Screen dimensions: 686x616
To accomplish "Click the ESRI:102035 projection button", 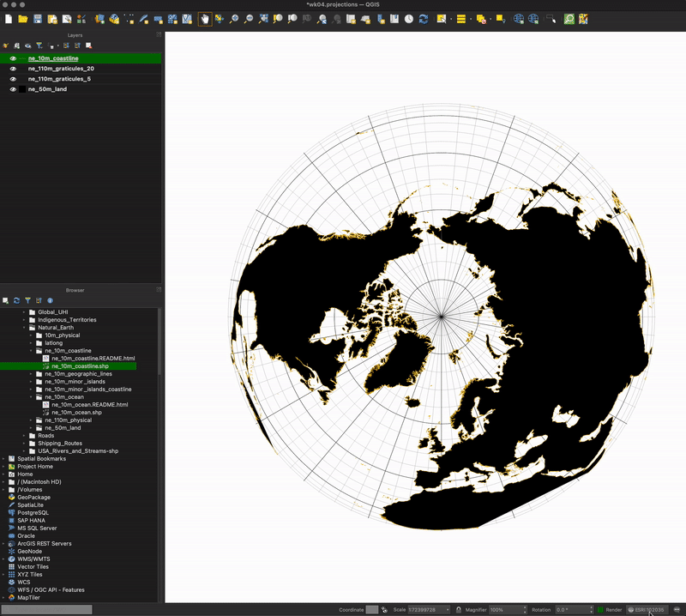I will pyautogui.click(x=647, y=609).
